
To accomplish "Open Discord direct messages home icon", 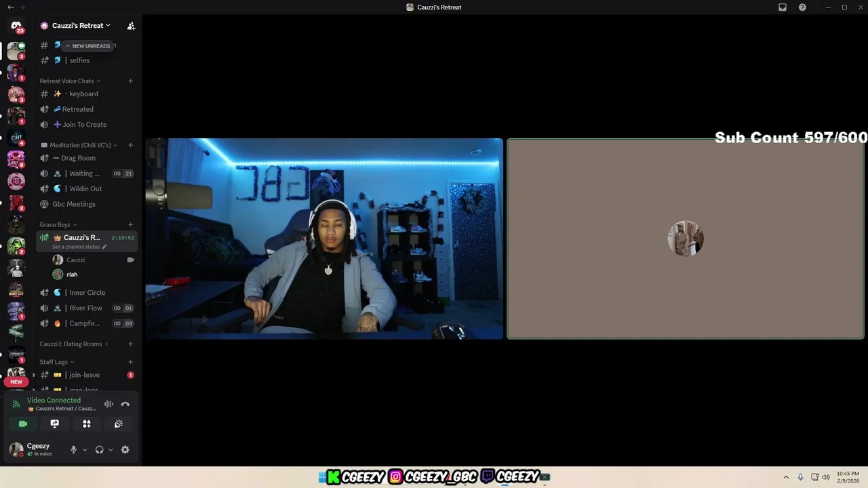I will coord(16,26).
